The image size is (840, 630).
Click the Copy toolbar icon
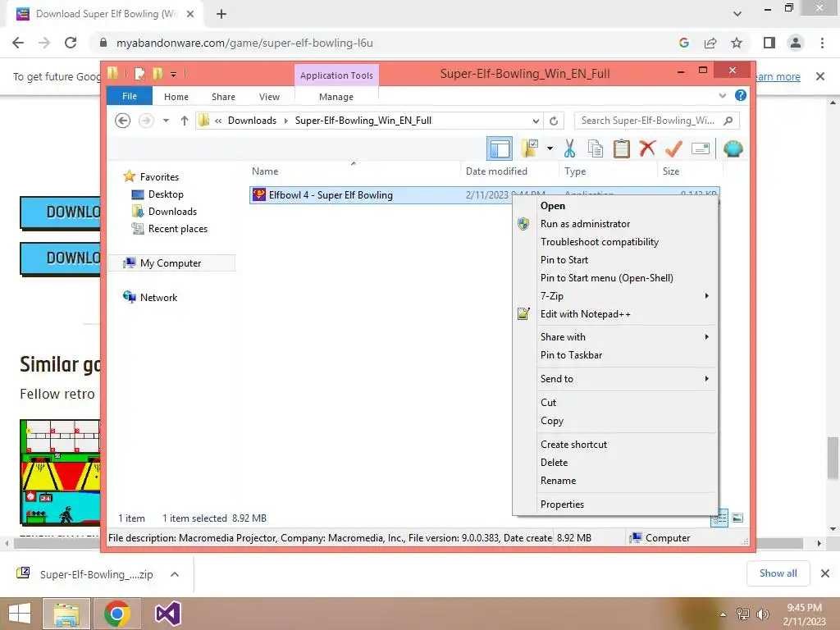596,148
